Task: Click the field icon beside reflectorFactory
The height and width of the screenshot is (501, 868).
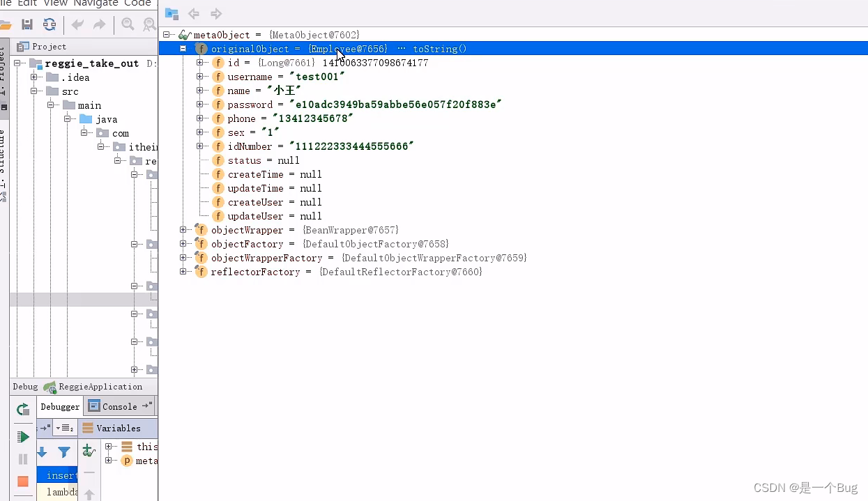Action: (x=201, y=272)
